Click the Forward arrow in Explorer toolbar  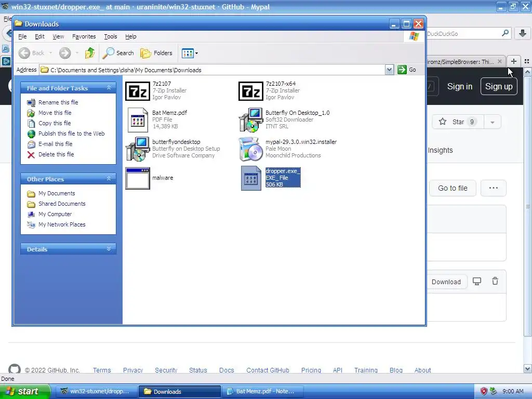[x=65, y=53]
